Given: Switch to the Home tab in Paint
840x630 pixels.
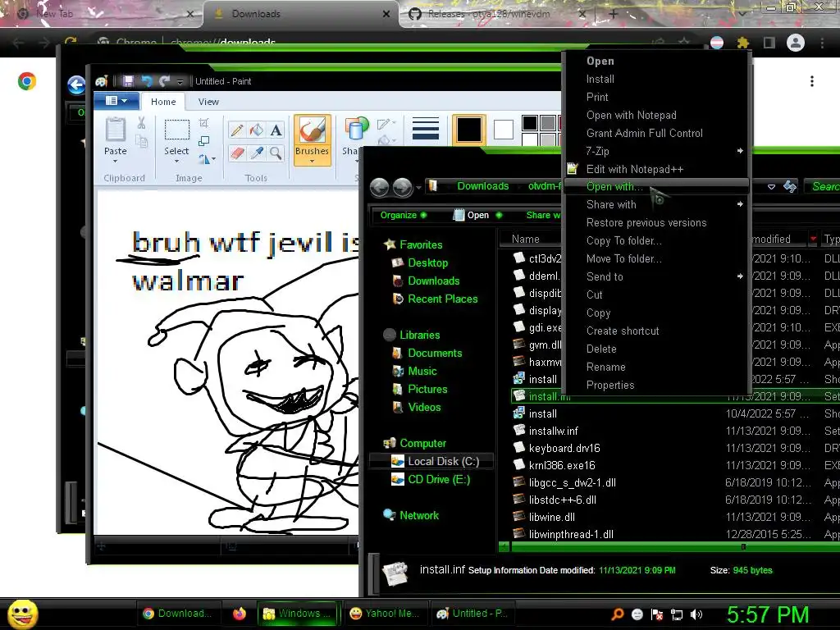Looking at the screenshot, I should (x=163, y=102).
